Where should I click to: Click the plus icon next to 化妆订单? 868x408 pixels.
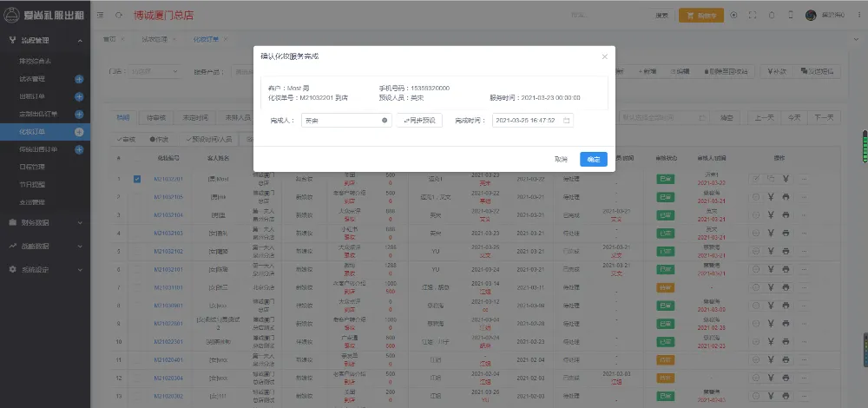(x=79, y=131)
